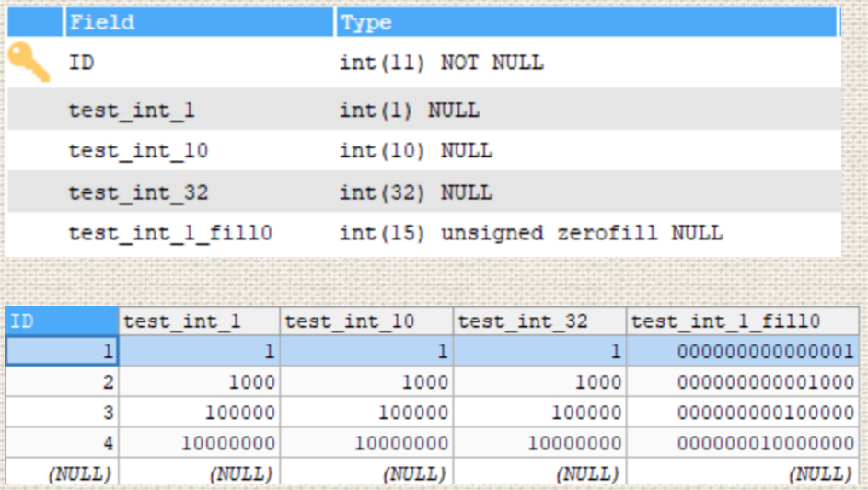Click the ID field name in structure table
Screen dimensions: 868x490
[81, 63]
